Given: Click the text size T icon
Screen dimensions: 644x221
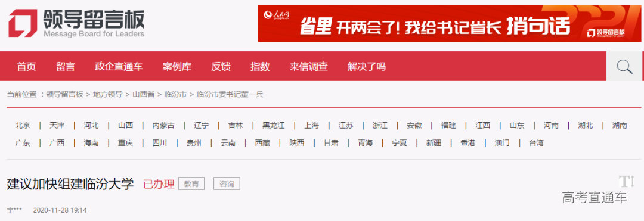Looking at the screenshot, I should click(627, 181).
